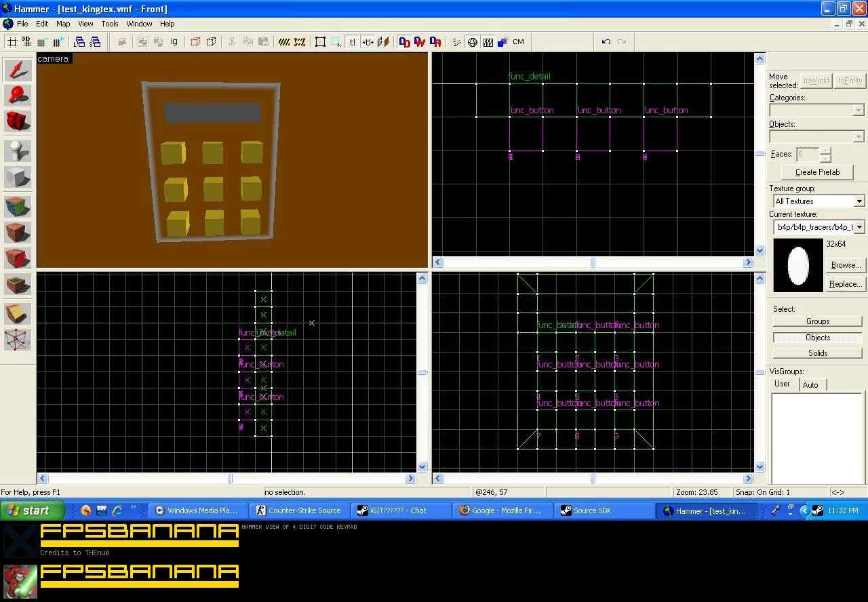Toggle the 3D grid display button
This screenshot has width=868, height=602.
(x=26, y=42)
